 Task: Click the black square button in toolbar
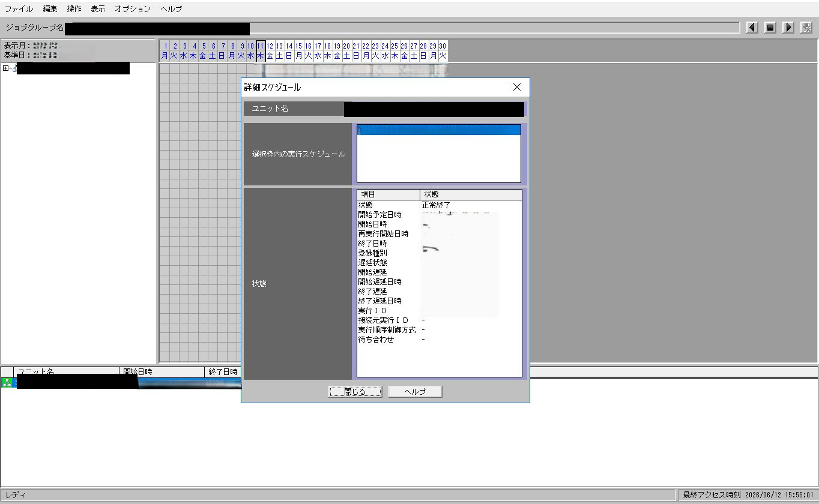pyautogui.click(x=770, y=28)
